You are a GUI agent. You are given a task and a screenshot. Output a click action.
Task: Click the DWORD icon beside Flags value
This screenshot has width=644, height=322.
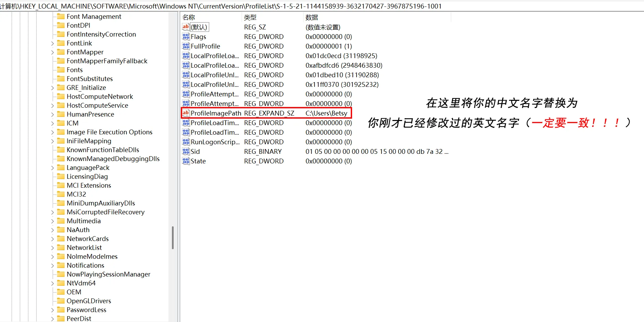(186, 37)
